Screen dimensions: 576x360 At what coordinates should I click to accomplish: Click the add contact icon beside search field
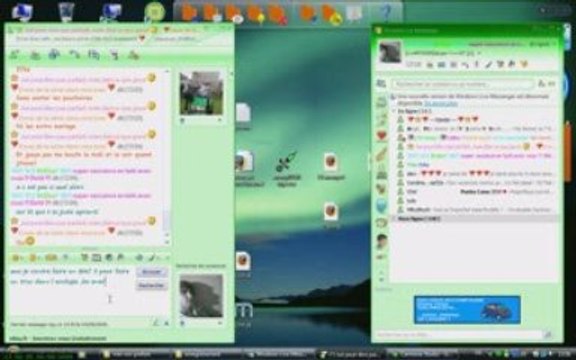pyautogui.click(x=541, y=84)
